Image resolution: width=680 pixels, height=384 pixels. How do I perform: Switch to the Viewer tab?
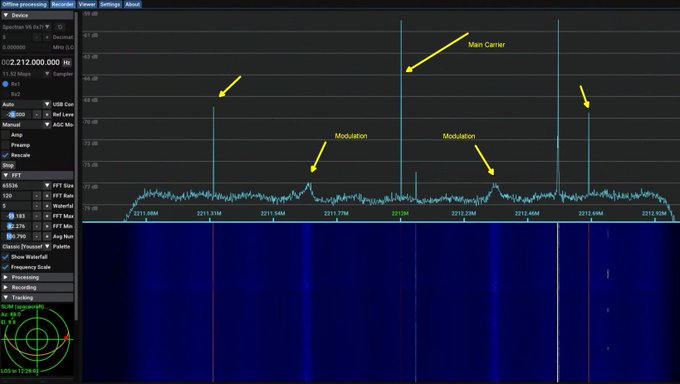pyautogui.click(x=87, y=4)
